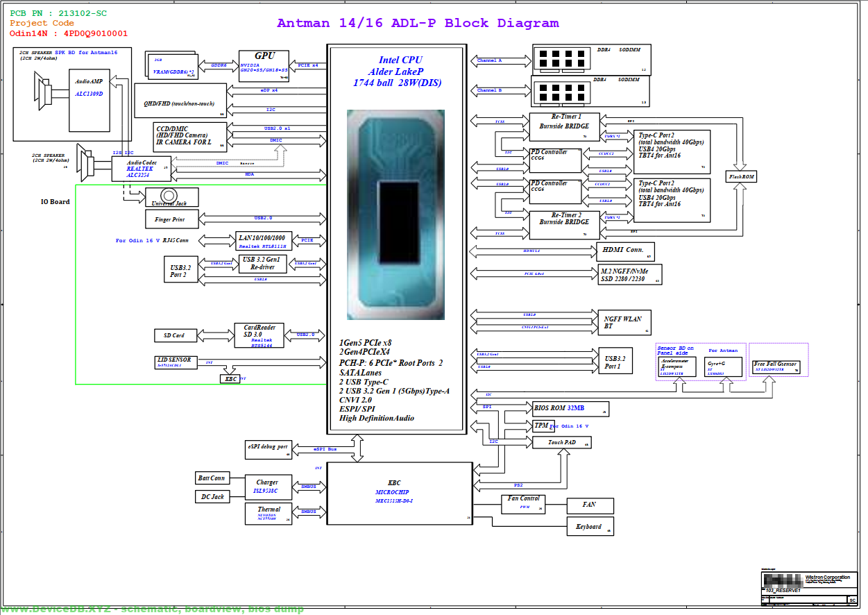This screenshot has width=868, height=615.
Task: Select the VRAM (GDDR6) block
Action: 173,65
